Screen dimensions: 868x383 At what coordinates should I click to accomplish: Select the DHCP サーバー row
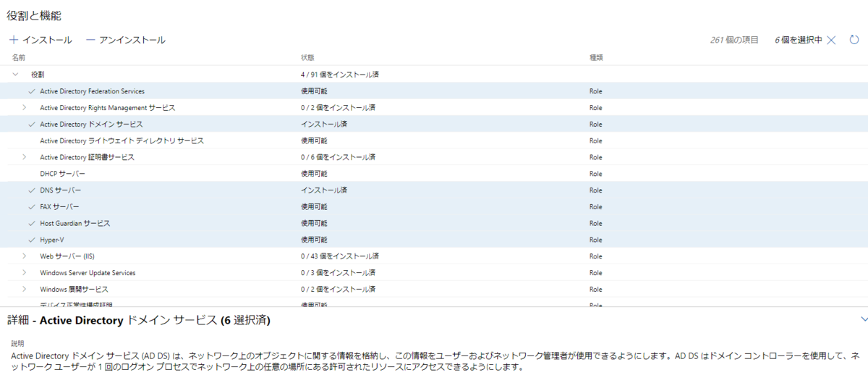pyautogui.click(x=434, y=174)
